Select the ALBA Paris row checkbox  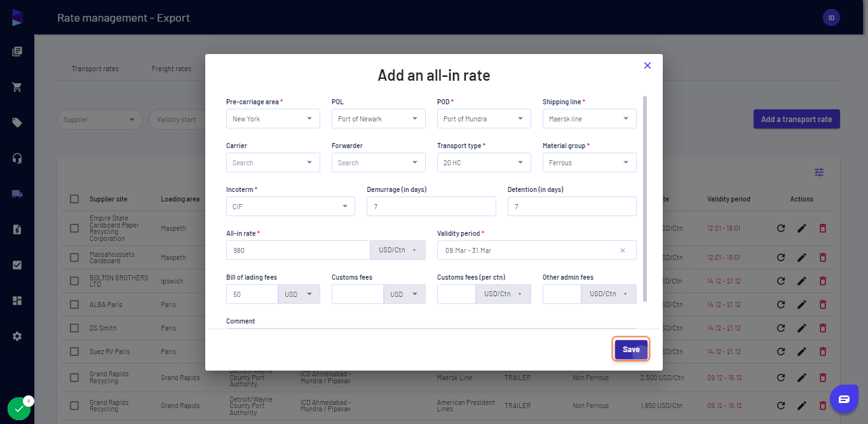[74, 304]
